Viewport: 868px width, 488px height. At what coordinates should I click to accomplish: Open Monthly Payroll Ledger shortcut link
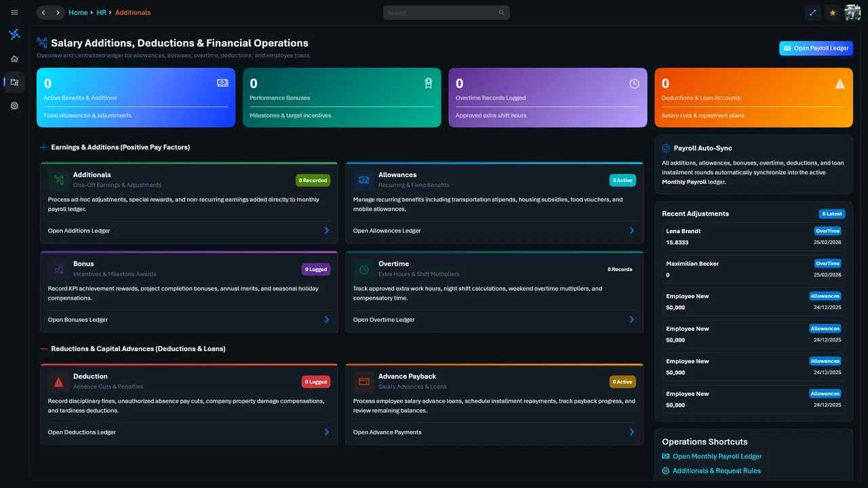click(712, 456)
